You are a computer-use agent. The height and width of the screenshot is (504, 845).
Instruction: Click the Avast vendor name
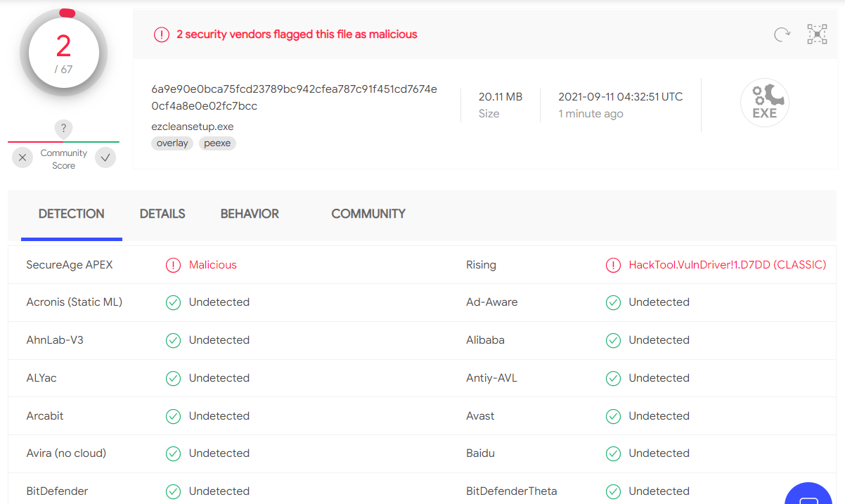point(480,416)
